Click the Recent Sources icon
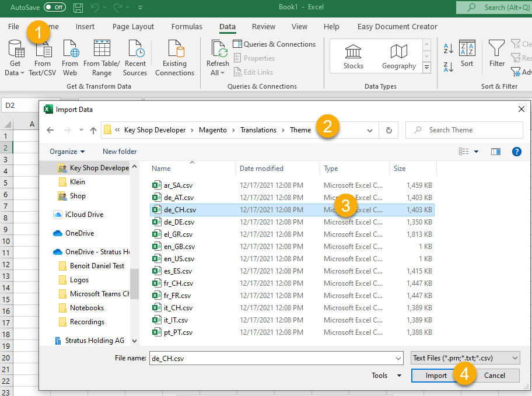The width and height of the screenshot is (532, 396). coord(135,58)
